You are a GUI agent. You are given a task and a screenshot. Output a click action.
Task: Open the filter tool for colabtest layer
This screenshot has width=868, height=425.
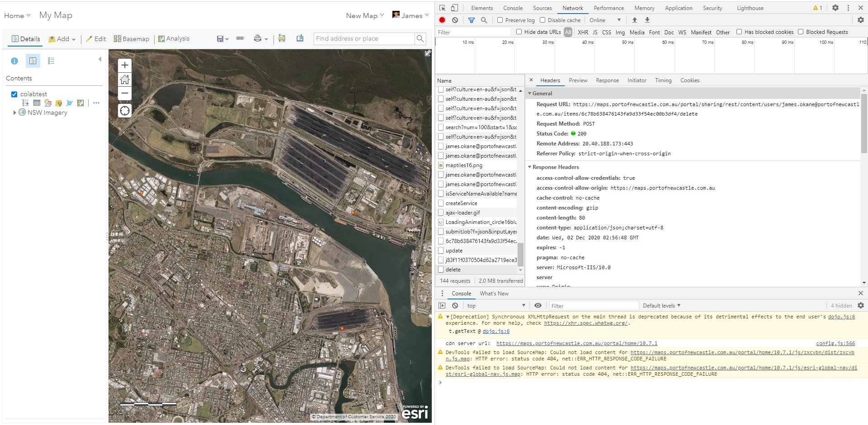pyautogui.click(x=58, y=103)
